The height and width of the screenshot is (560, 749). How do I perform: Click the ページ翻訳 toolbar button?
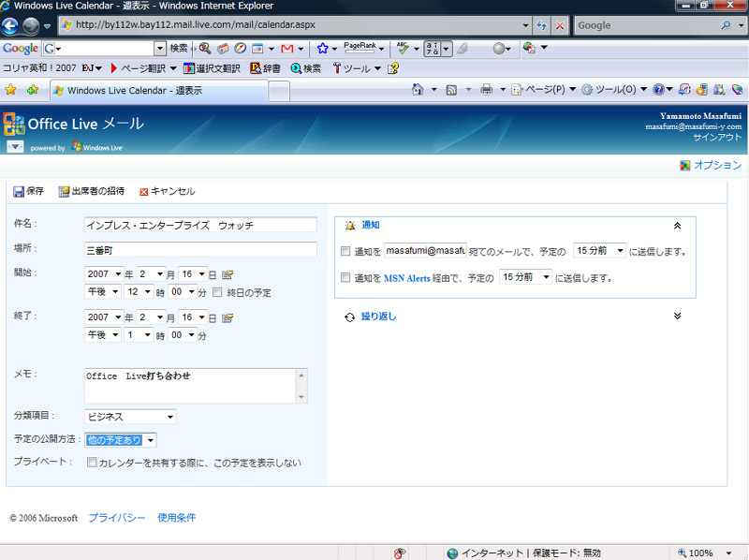(x=138, y=68)
